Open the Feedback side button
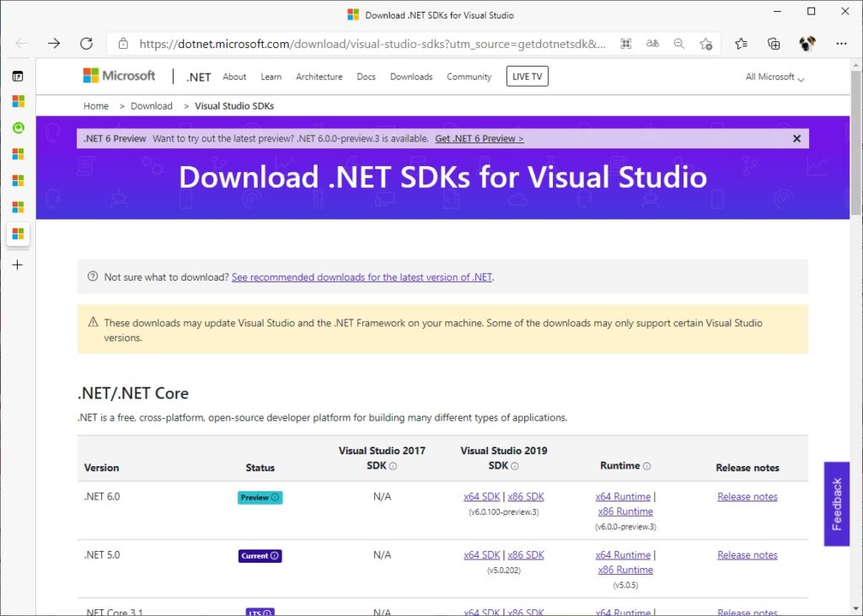The width and height of the screenshot is (863, 616). pyautogui.click(x=837, y=504)
